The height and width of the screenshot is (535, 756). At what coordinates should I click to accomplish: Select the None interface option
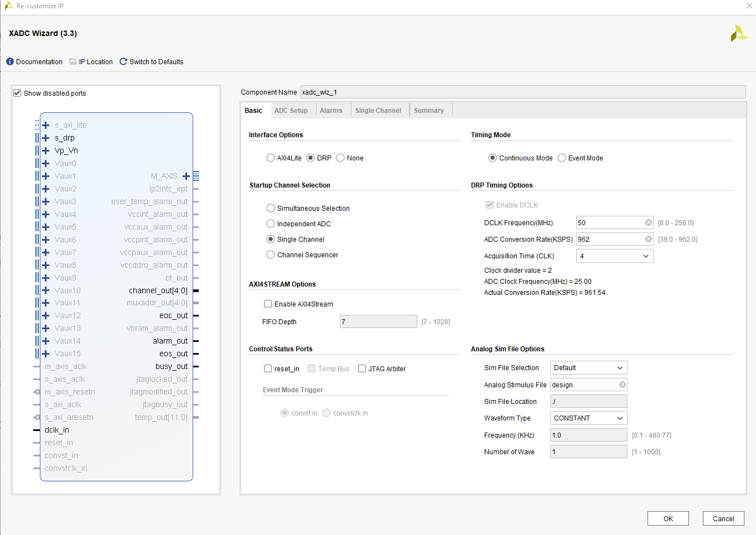point(340,158)
